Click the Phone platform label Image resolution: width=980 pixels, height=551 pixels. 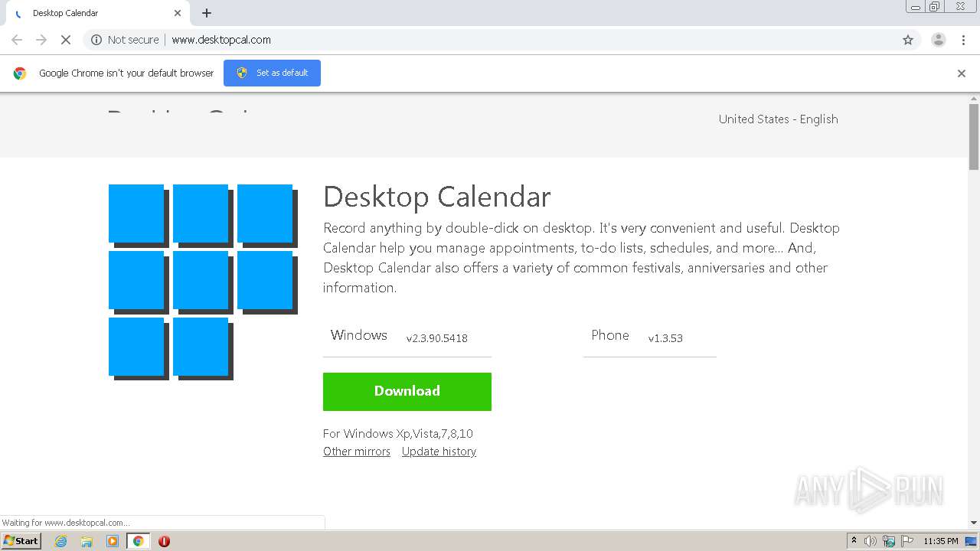tap(610, 335)
